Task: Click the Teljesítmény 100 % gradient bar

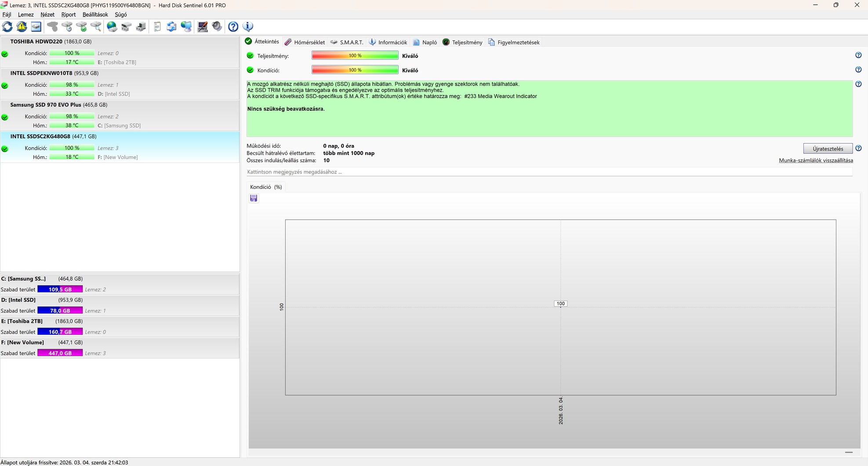Action: (355, 55)
